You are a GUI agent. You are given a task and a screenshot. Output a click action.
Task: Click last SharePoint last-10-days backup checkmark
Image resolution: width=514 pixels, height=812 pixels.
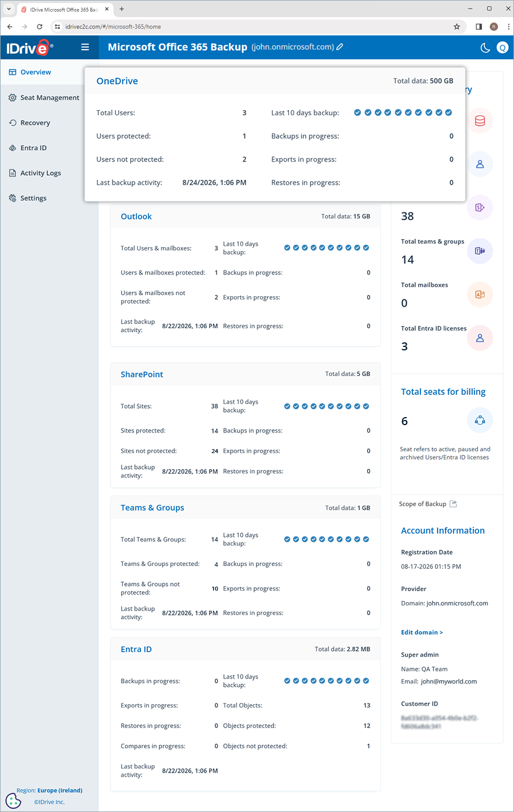click(x=366, y=406)
